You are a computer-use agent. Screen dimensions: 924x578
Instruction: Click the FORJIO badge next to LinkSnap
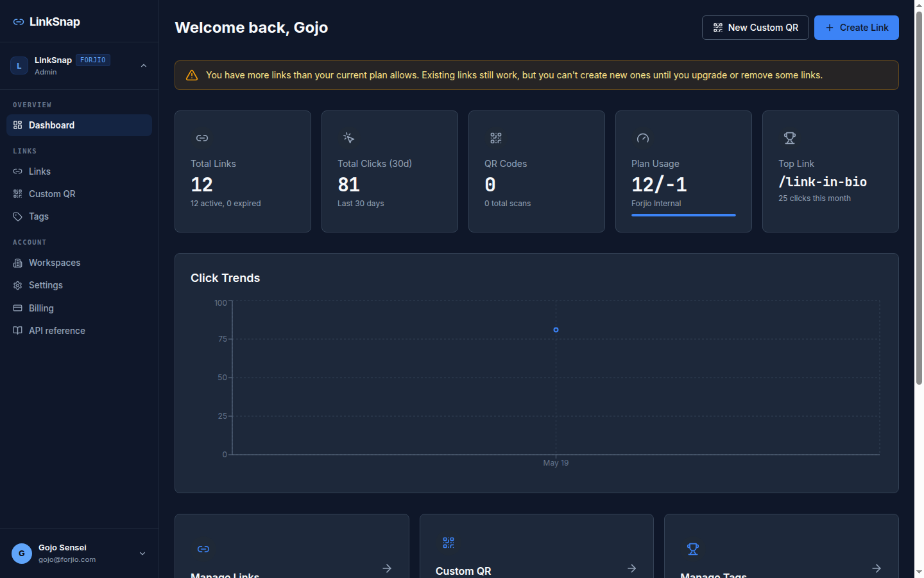click(x=93, y=60)
